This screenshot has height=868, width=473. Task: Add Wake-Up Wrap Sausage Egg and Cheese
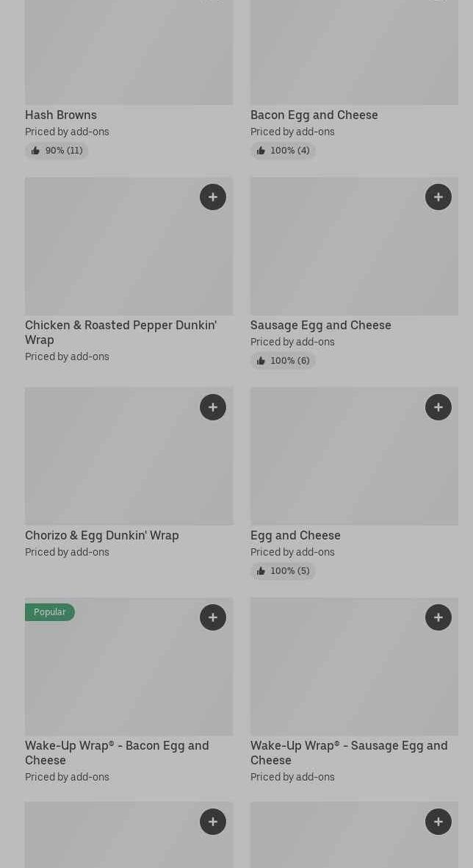pyautogui.click(x=438, y=617)
